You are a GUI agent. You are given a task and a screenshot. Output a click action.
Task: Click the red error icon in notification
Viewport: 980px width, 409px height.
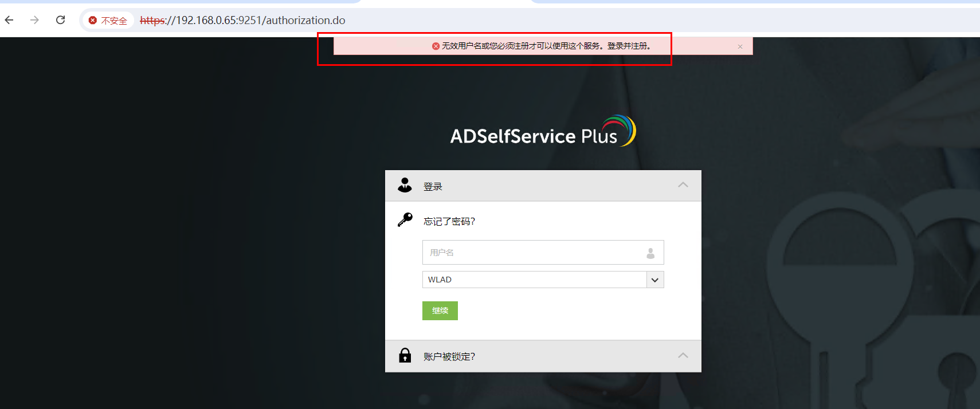tap(436, 46)
